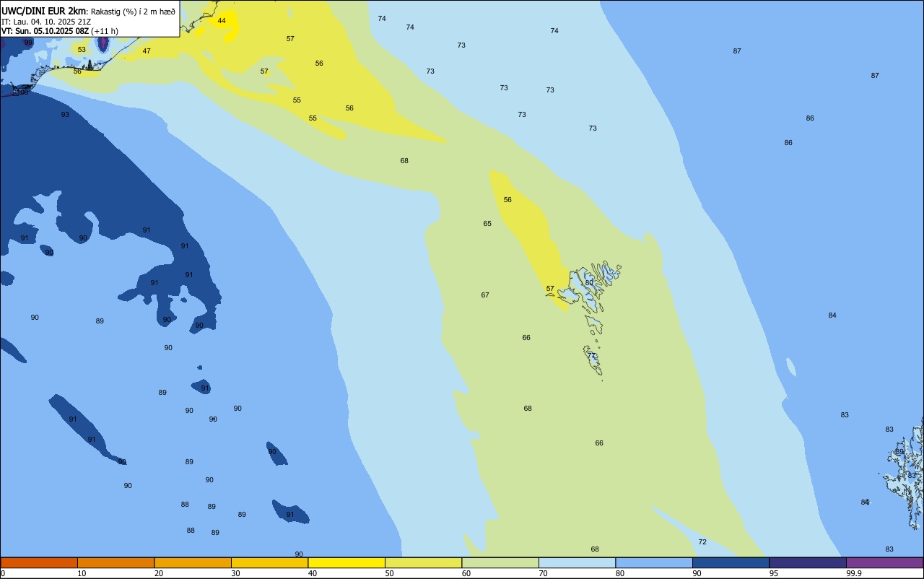
Task: Click the humidity value 93 on the map
Action: click(x=65, y=115)
